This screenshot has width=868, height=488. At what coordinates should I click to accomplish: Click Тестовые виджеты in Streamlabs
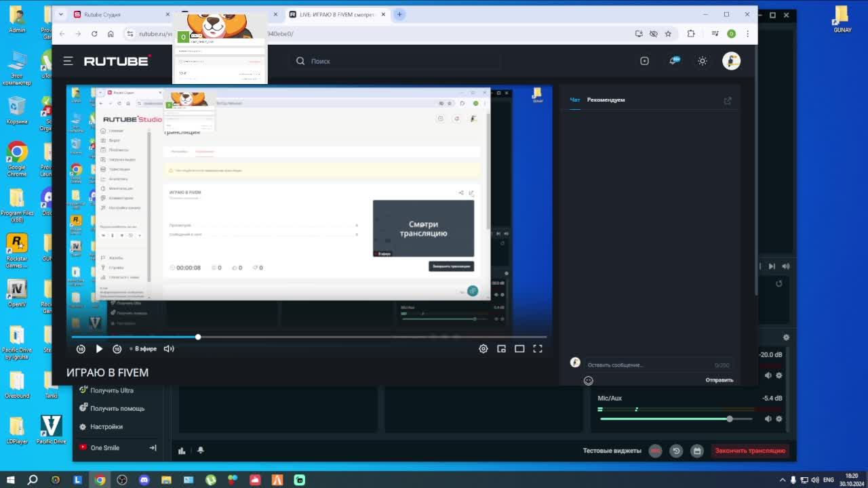[612, 451]
